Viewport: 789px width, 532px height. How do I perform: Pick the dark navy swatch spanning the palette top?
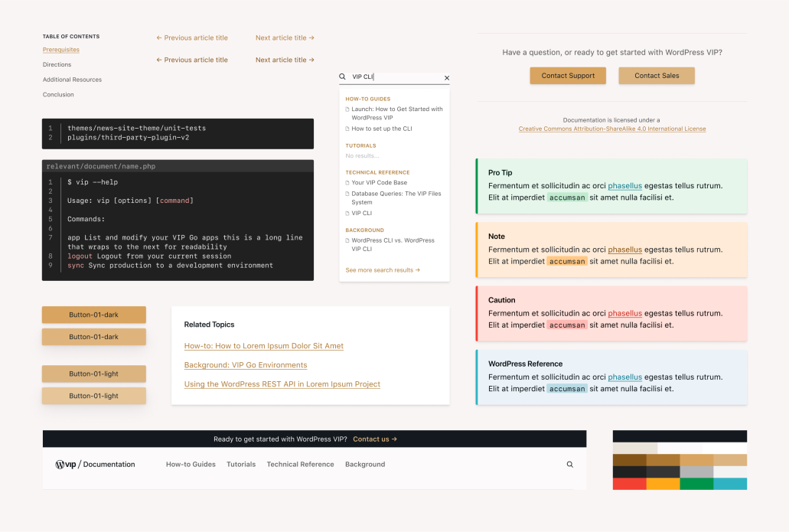pos(680,436)
